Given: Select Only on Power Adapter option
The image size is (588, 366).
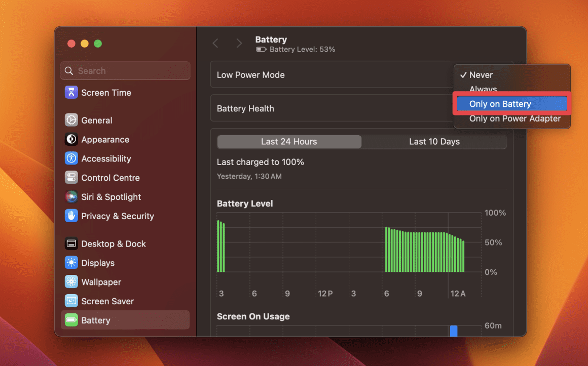Looking at the screenshot, I should pyautogui.click(x=514, y=118).
